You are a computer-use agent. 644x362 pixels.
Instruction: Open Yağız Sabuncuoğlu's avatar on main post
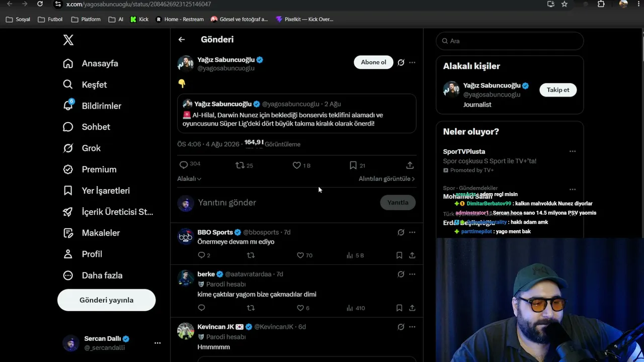tap(186, 64)
